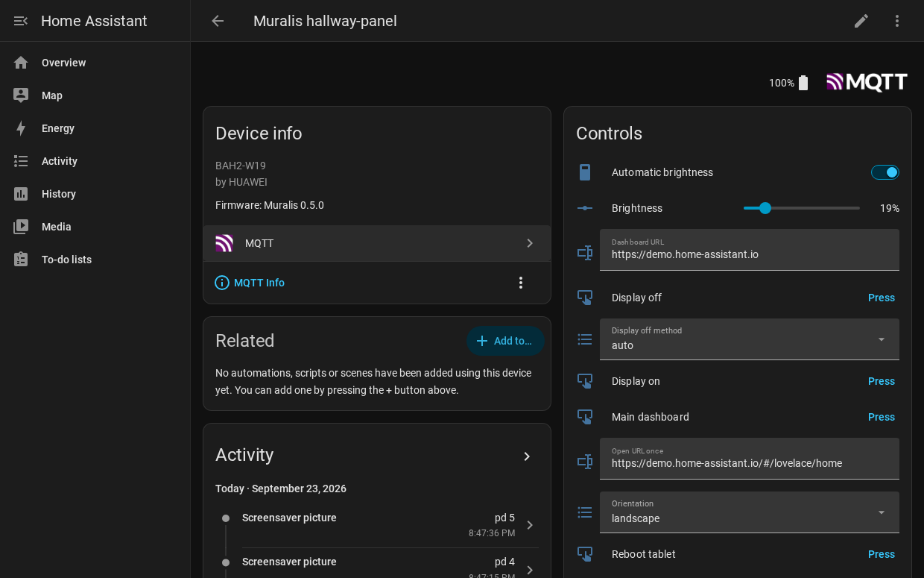Screen dimensions: 924x578
Task: Go back with the arrow icon
Action: pos(218,21)
